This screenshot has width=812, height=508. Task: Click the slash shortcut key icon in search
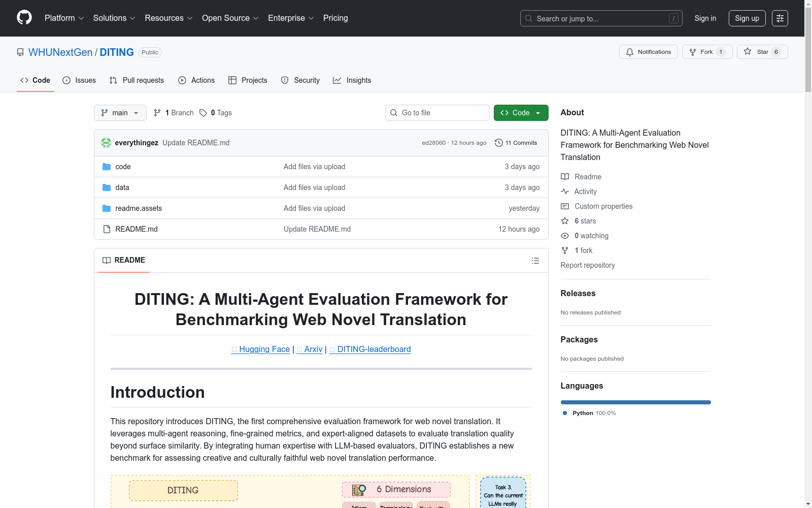point(673,18)
